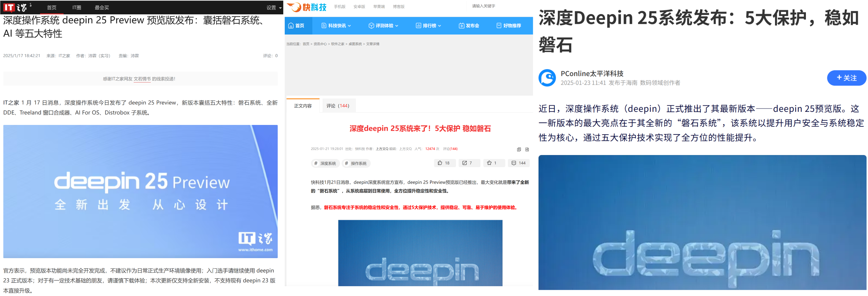Open the IT圈 menu item
868x296 pixels.
(77, 7)
